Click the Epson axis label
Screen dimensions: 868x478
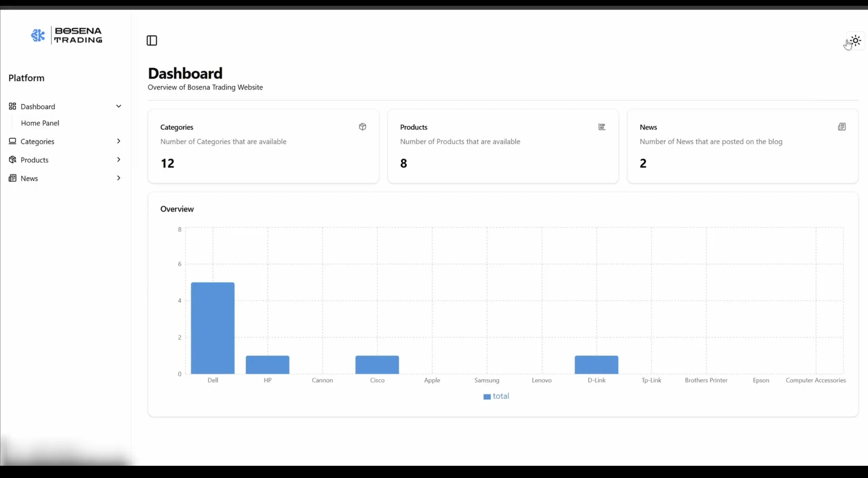tap(761, 380)
